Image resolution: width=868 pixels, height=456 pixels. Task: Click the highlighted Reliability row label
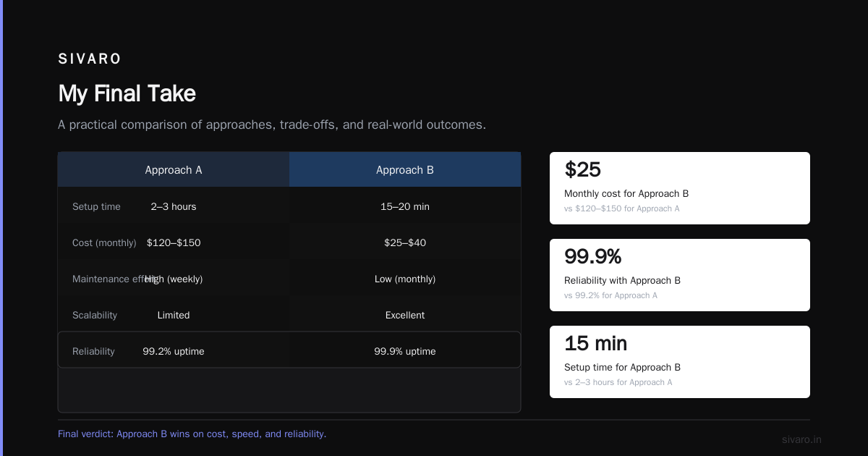pyautogui.click(x=93, y=351)
